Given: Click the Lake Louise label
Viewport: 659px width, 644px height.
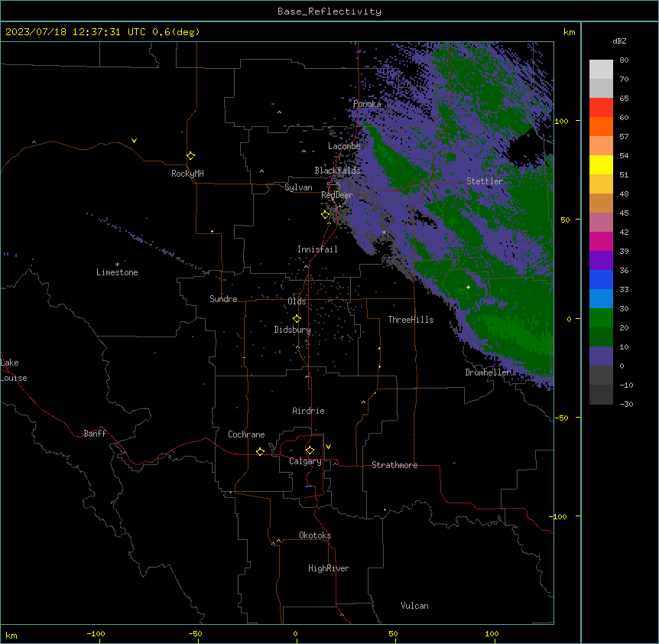Looking at the screenshot, I should (x=14, y=370).
